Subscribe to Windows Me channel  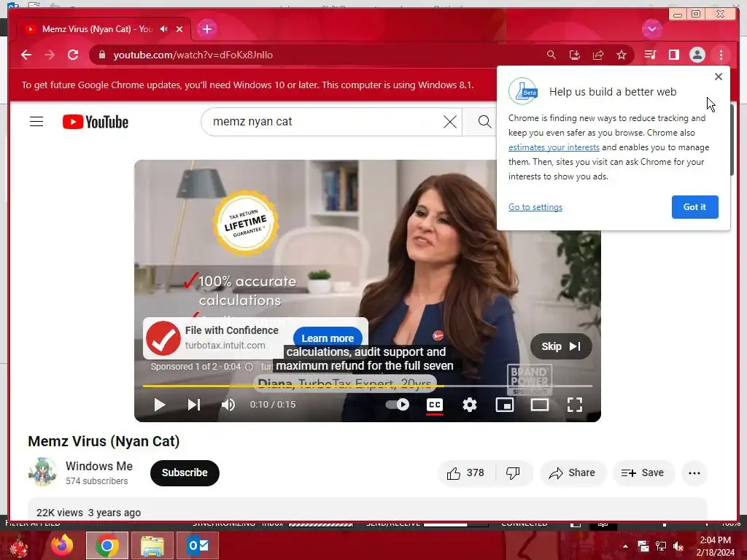pos(185,472)
